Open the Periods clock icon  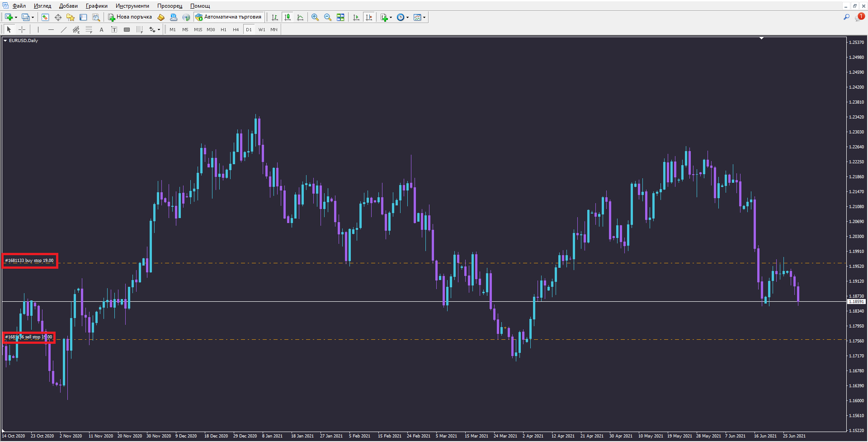pyautogui.click(x=401, y=17)
